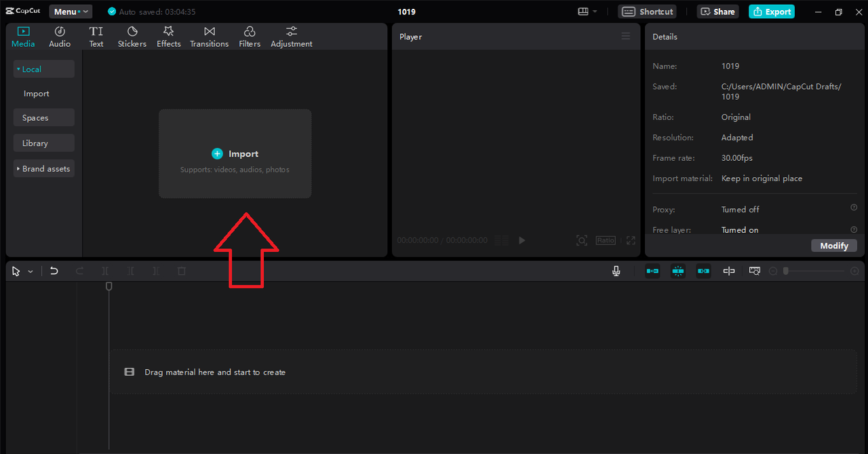Viewport: 868px width, 454px height.
Task: Click 'Keep in original place' text
Action: click(762, 178)
